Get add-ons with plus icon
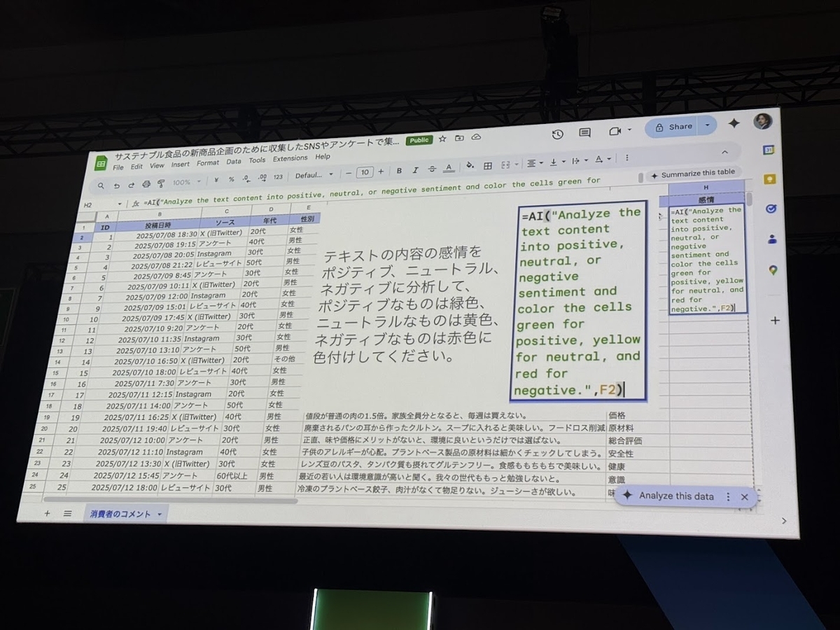The height and width of the screenshot is (630, 840). (x=775, y=321)
